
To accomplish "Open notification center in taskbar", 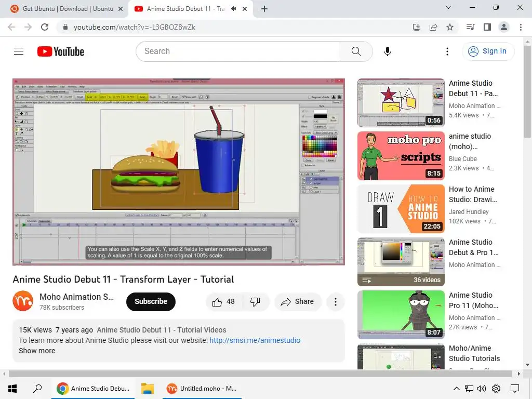I will click(515, 389).
